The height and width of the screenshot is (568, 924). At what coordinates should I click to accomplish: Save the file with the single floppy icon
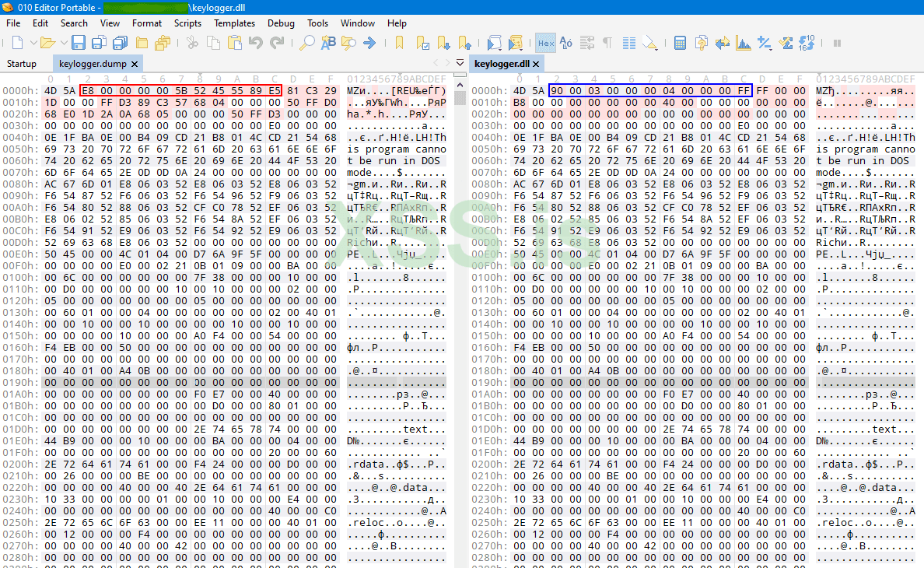tap(79, 43)
